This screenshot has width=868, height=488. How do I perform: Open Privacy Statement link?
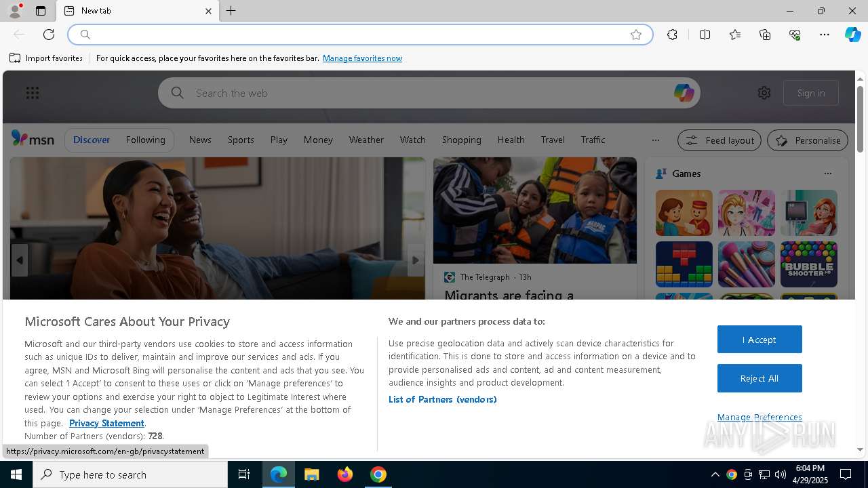(106, 423)
